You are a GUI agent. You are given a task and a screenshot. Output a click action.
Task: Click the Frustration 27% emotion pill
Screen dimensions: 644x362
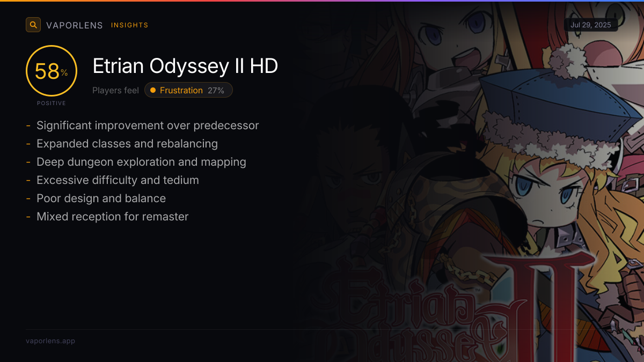(x=188, y=90)
